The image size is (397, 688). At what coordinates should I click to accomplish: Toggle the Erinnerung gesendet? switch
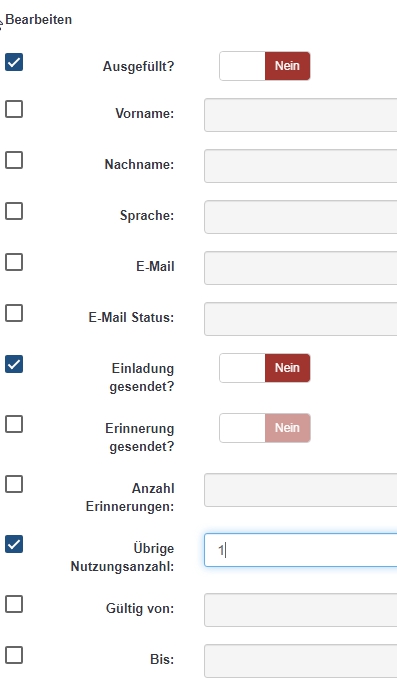click(265, 428)
